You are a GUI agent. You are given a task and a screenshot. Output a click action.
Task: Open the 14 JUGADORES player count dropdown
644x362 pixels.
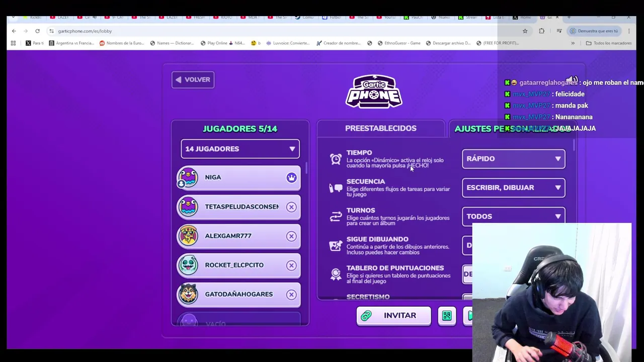point(240,149)
